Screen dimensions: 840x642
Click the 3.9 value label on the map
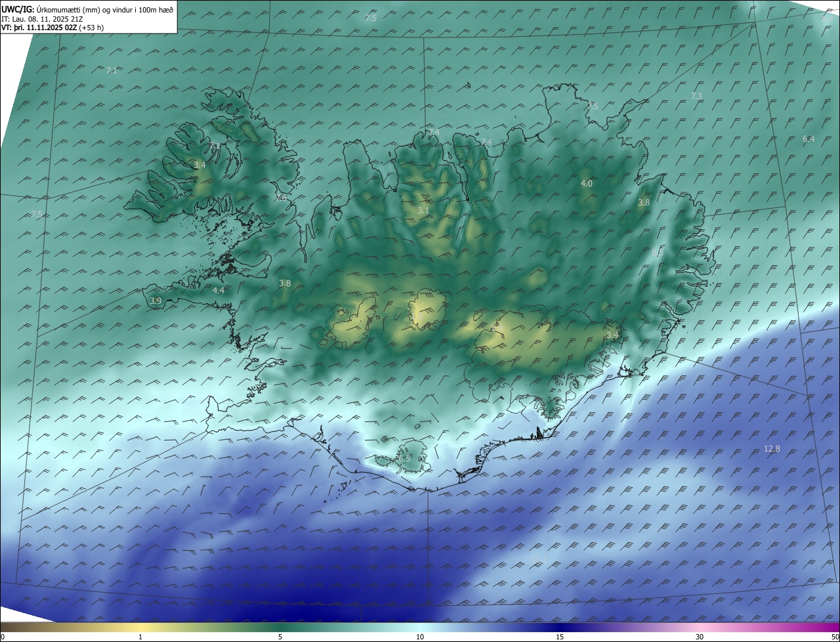(156, 301)
